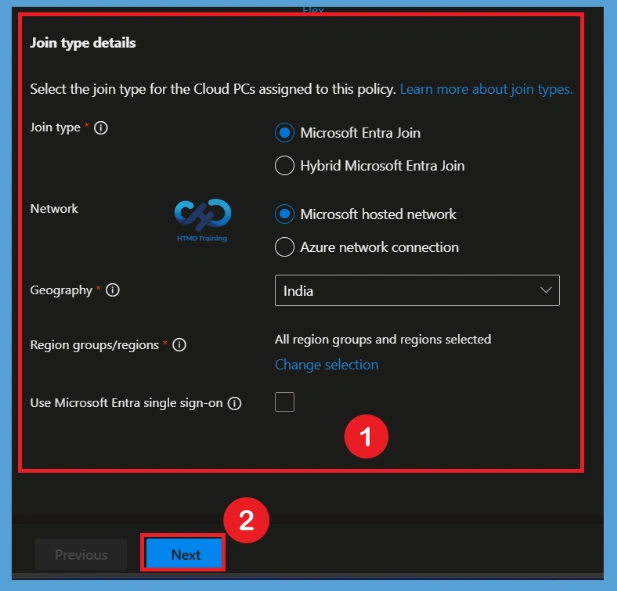Choose Azure network connection option
Viewport: 617px width, 591px height.
point(284,247)
